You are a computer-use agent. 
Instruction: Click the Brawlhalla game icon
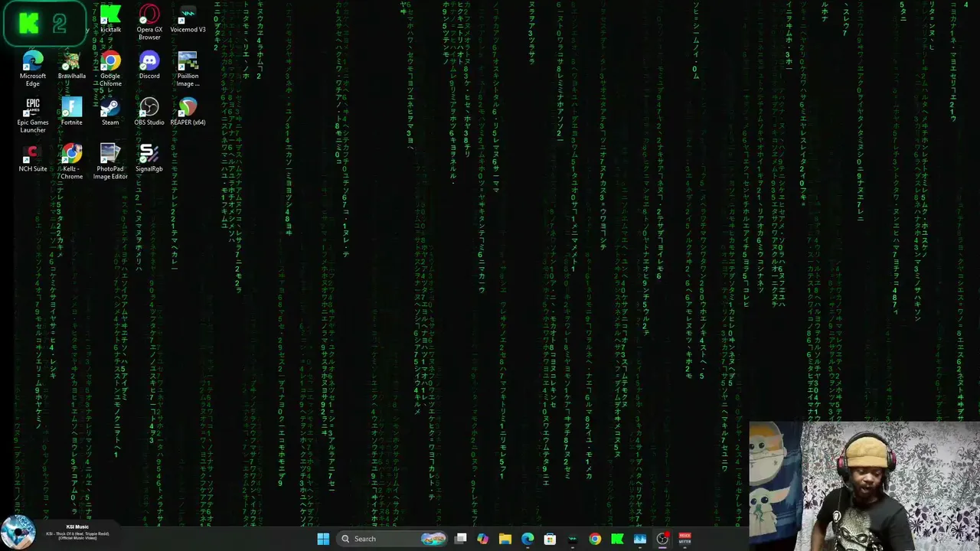point(71,66)
